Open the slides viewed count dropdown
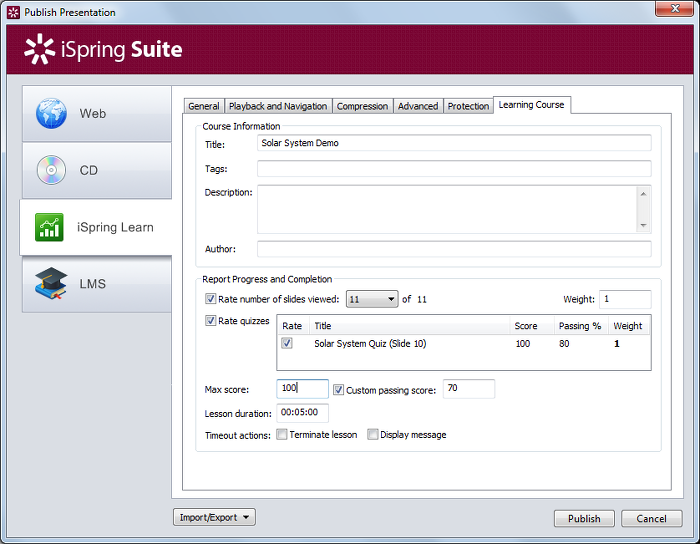The image size is (700, 544). point(372,299)
